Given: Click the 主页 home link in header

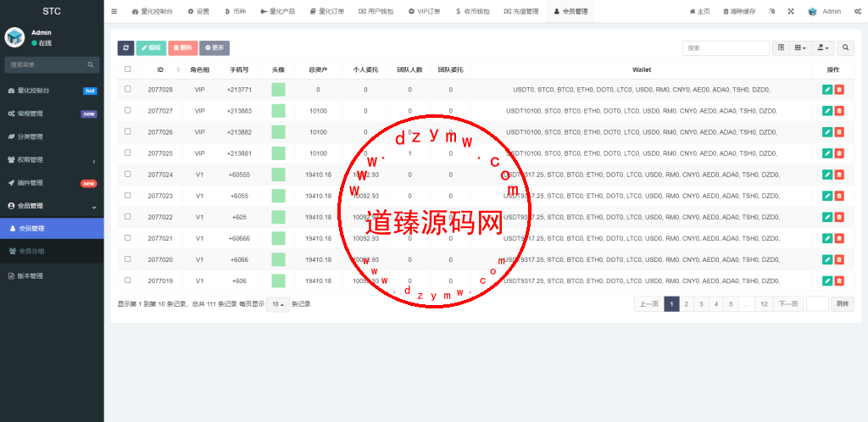Looking at the screenshot, I should point(699,11).
